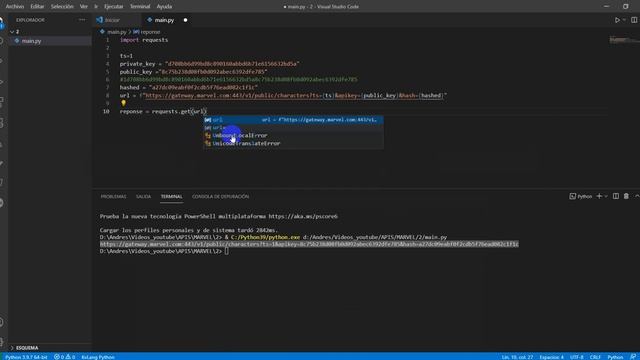Choose the UnicodeTranslateError suggestion
Screen dimensions: 640x360
tap(293, 143)
